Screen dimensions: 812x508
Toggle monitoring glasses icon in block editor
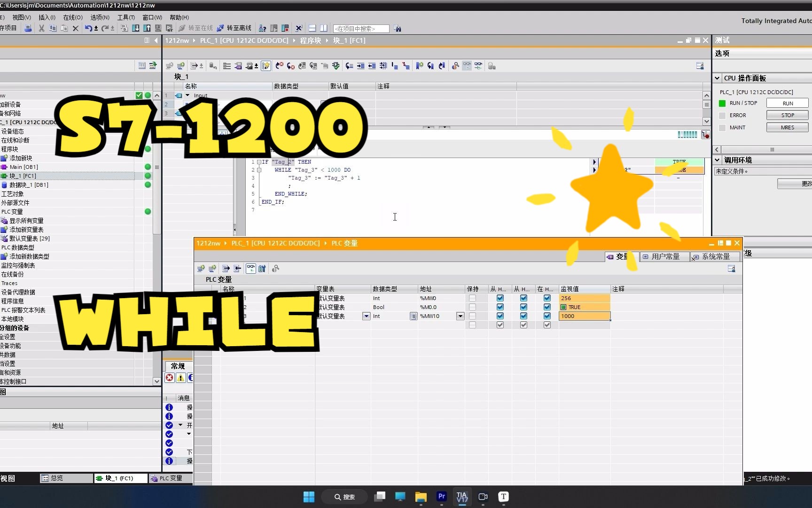tap(467, 66)
